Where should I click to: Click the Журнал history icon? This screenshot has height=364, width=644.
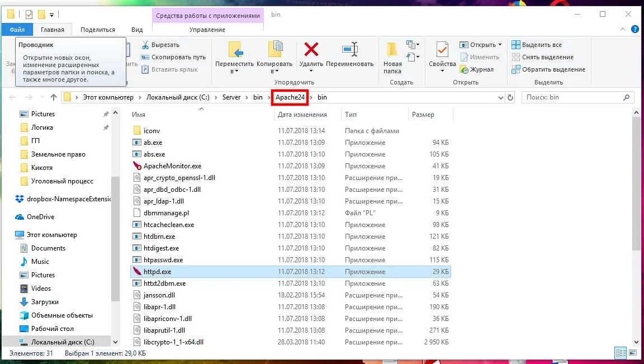pos(464,70)
